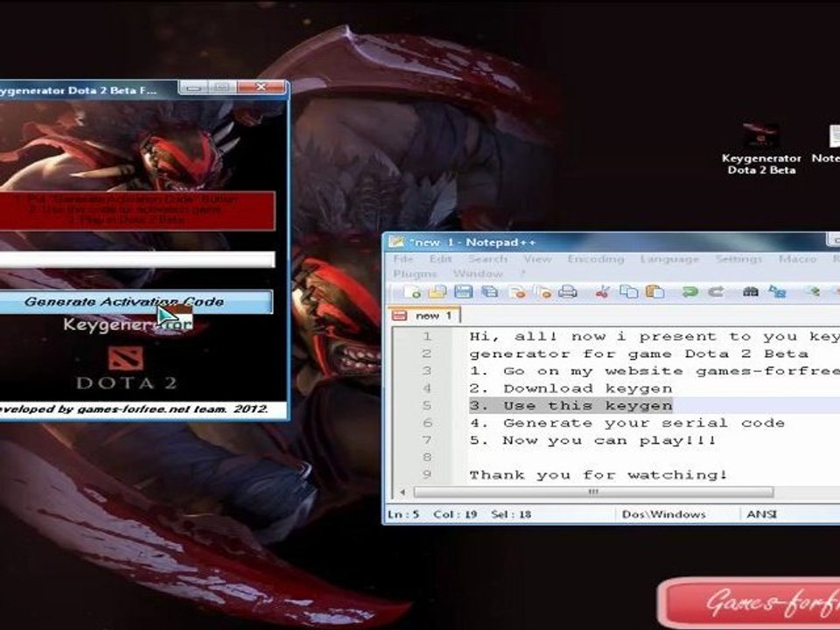
Task: Open the Language menu
Action: 669,259
